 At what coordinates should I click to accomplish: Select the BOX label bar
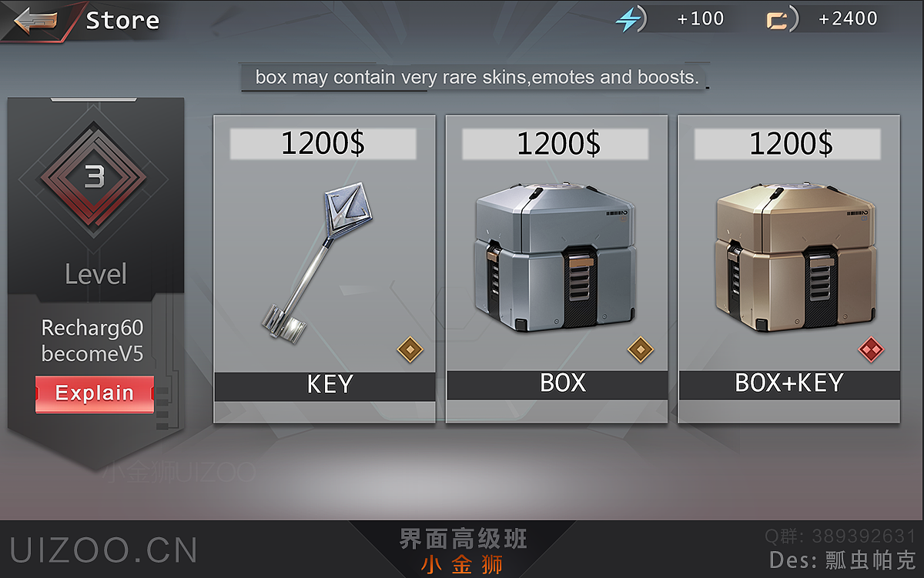tap(557, 385)
